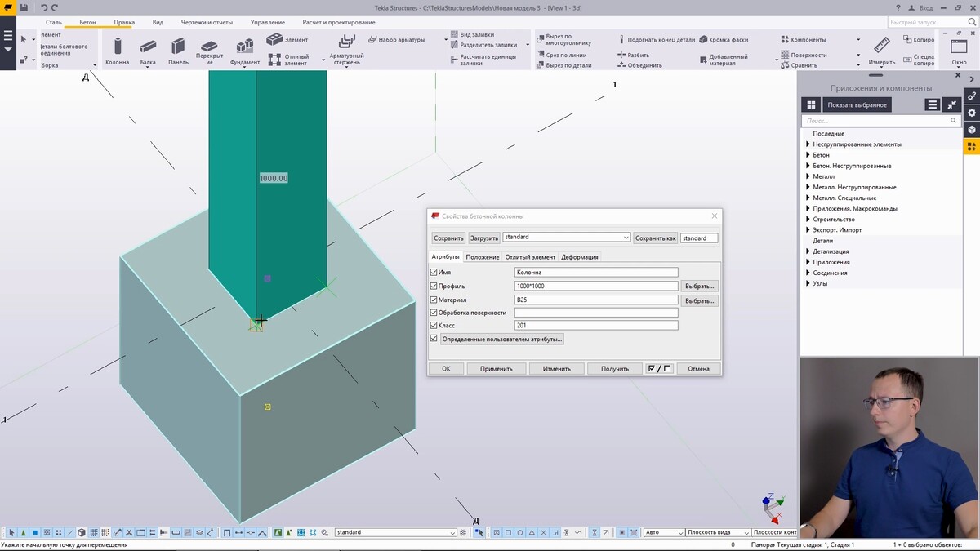Open the Плоскость вида dropdown

coord(716,532)
